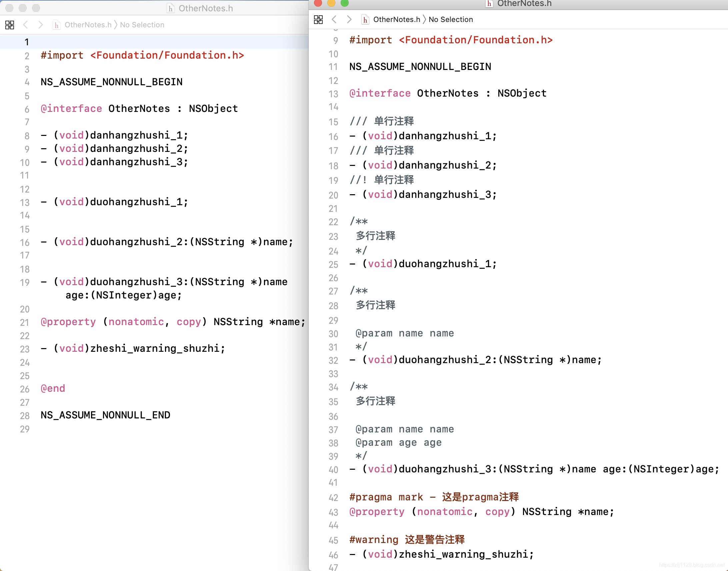Click 'NS_ASSUME_NONNULL_BEGIN' in right editor
The width and height of the screenshot is (728, 571).
pos(420,67)
